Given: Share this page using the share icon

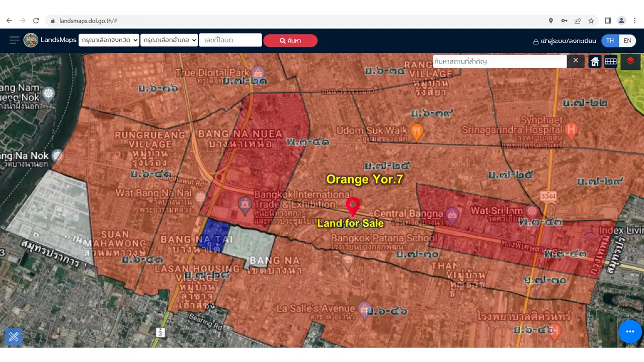Looking at the screenshot, I should click(x=578, y=21).
